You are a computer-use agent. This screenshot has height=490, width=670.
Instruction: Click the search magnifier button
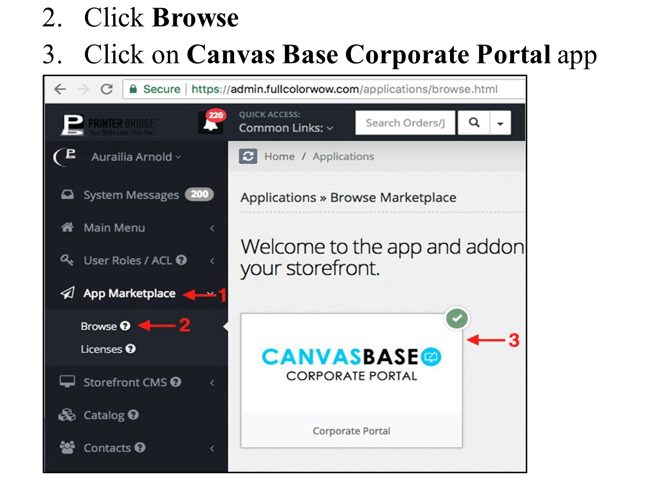pyautogui.click(x=474, y=124)
